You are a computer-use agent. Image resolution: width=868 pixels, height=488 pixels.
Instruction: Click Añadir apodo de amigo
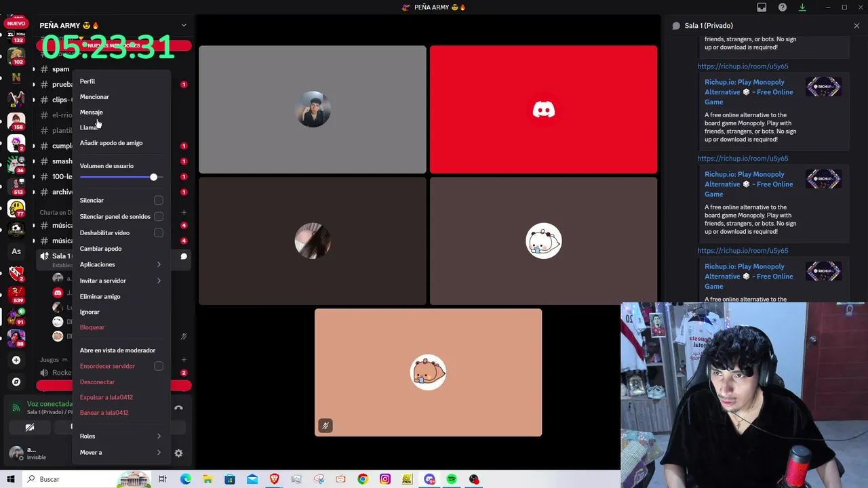(x=111, y=143)
